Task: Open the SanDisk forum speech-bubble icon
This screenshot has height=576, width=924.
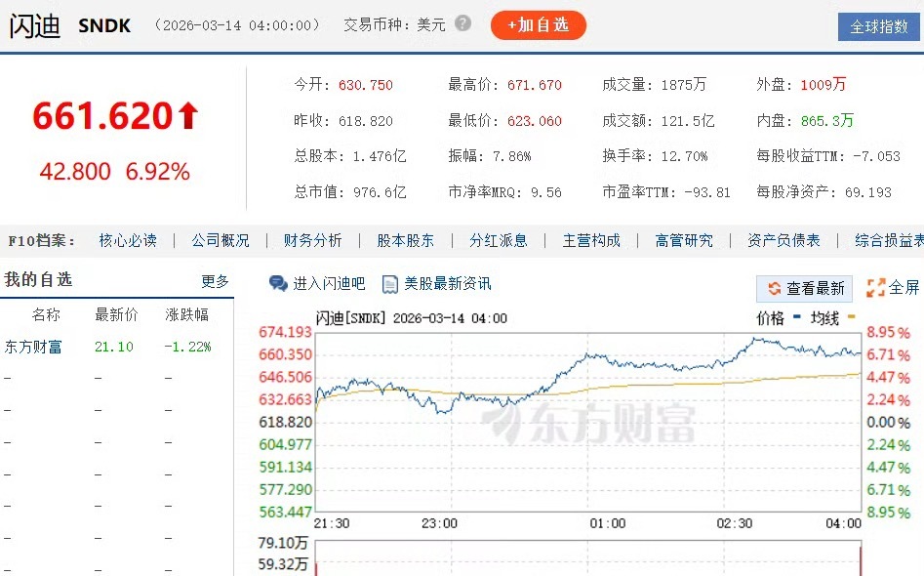Action: click(280, 283)
